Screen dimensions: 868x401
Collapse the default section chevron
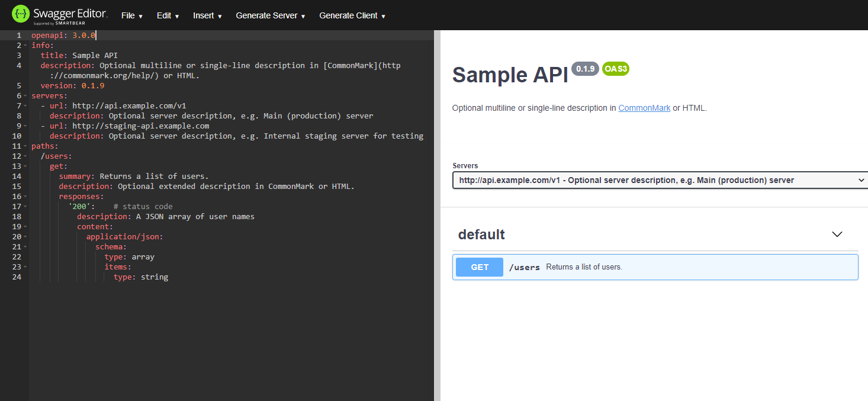(x=837, y=235)
